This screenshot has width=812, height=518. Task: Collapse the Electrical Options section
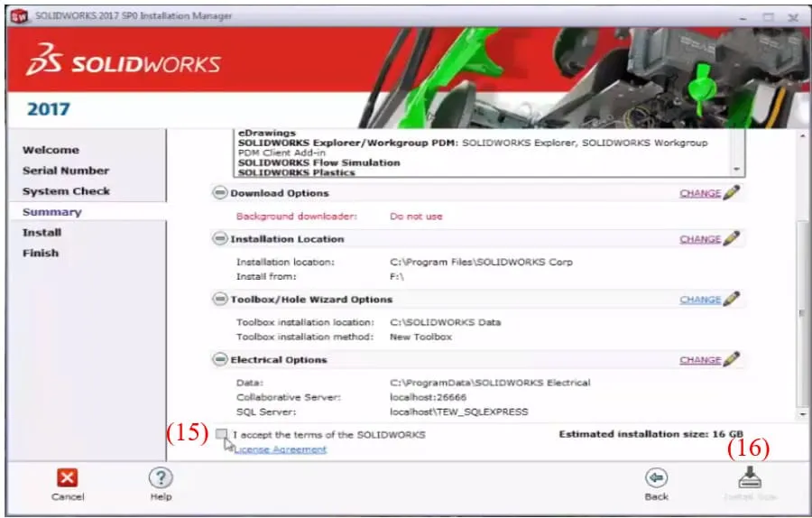(x=219, y=359)
